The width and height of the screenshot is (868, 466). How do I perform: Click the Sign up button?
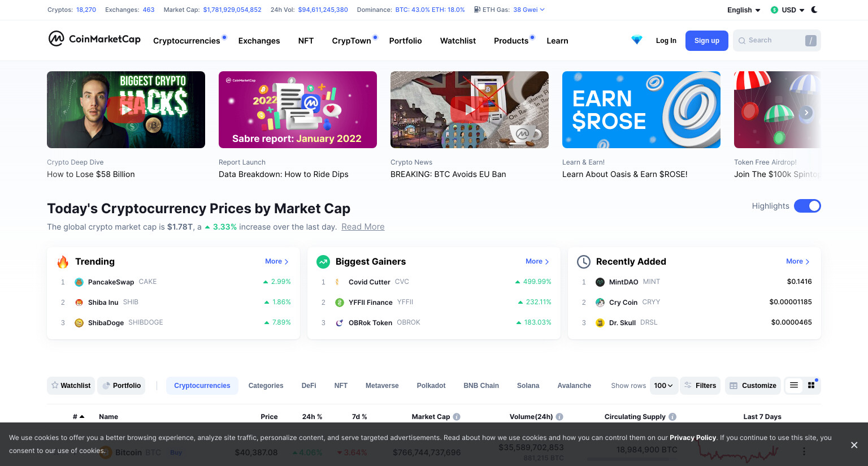click(707, 41)
